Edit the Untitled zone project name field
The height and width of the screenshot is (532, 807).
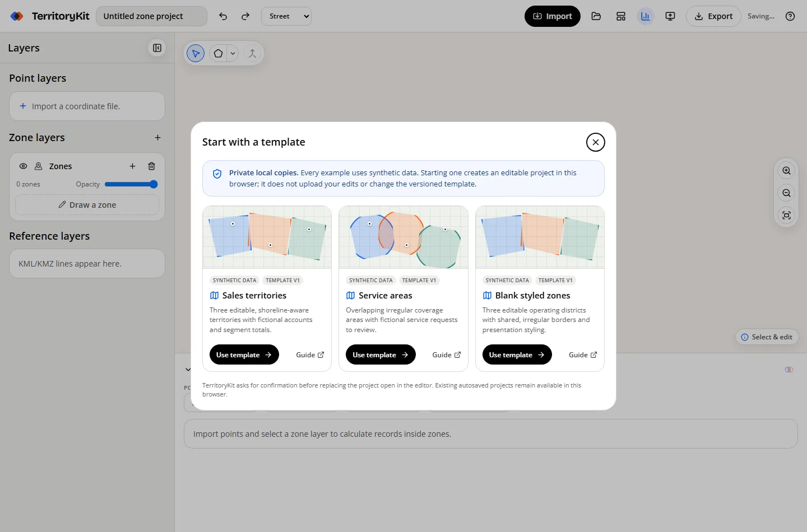(152, 16)
